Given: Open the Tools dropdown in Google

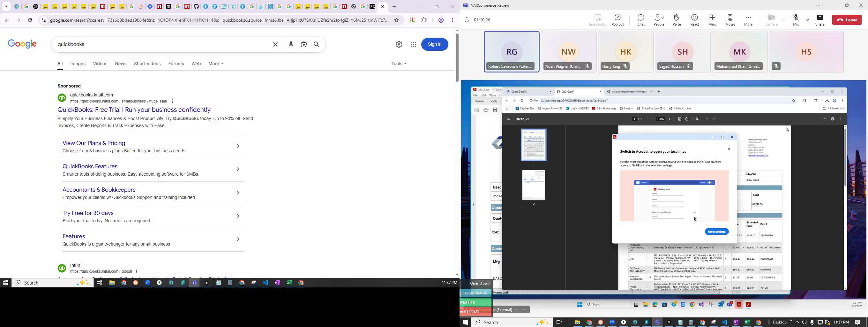Looking at the screenshot, I should (399, 64).
